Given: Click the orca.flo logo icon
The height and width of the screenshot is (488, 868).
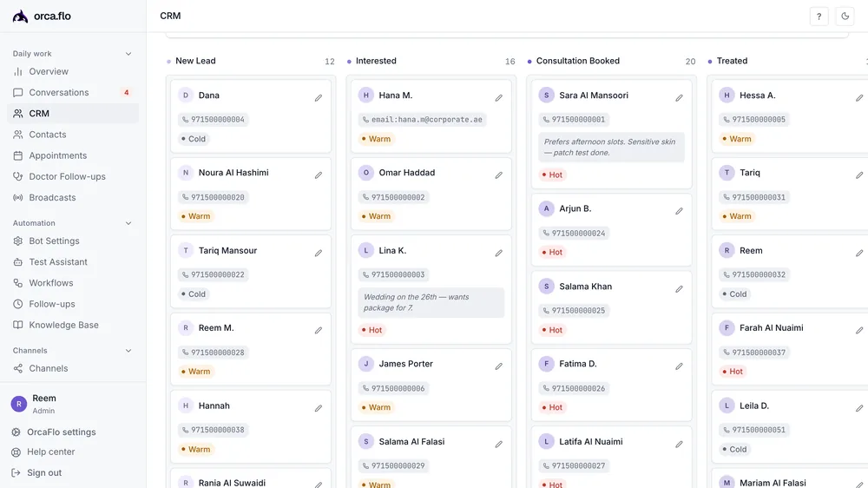Looking at the screenshot, I should pos(21,16).
